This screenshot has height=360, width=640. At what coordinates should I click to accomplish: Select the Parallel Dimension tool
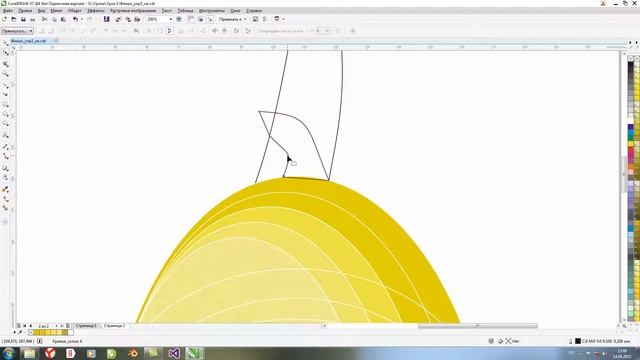[x=5, y=146]
